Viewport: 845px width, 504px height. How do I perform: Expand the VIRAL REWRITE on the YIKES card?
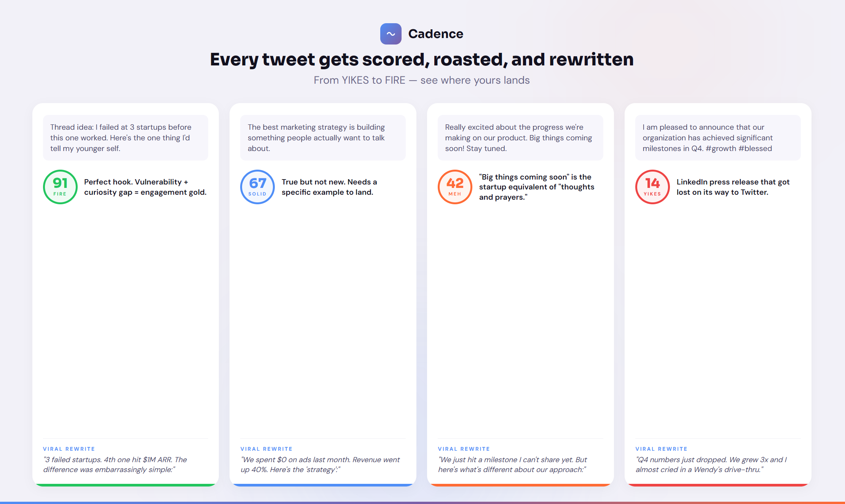pyautogui.click(x=662, y=449)
